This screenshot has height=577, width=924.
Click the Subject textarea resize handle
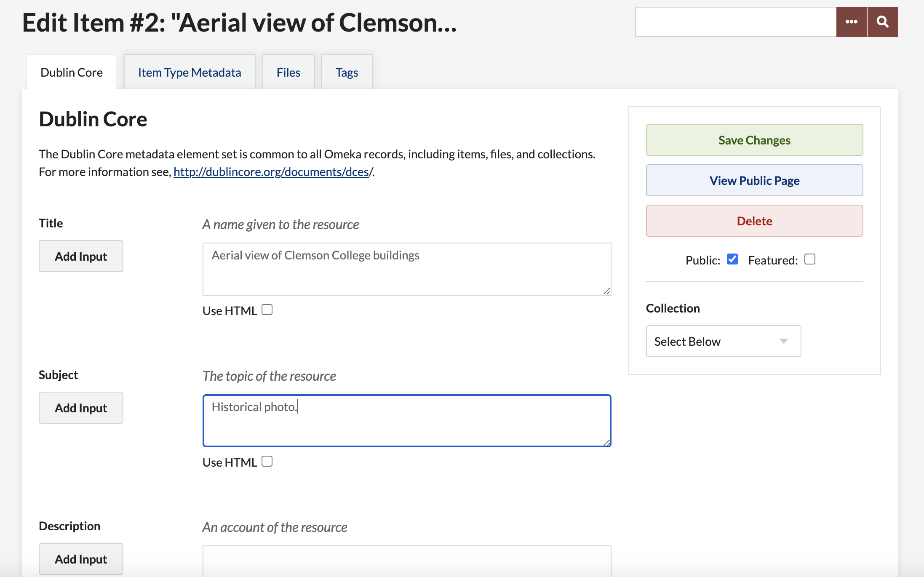tap(606, 442)
